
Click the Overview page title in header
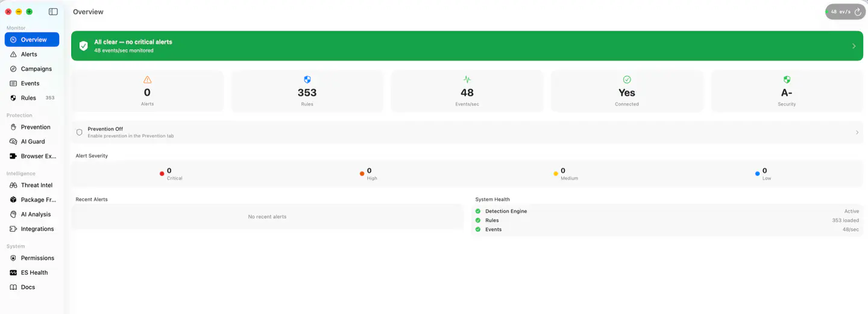tap(88, 11)
